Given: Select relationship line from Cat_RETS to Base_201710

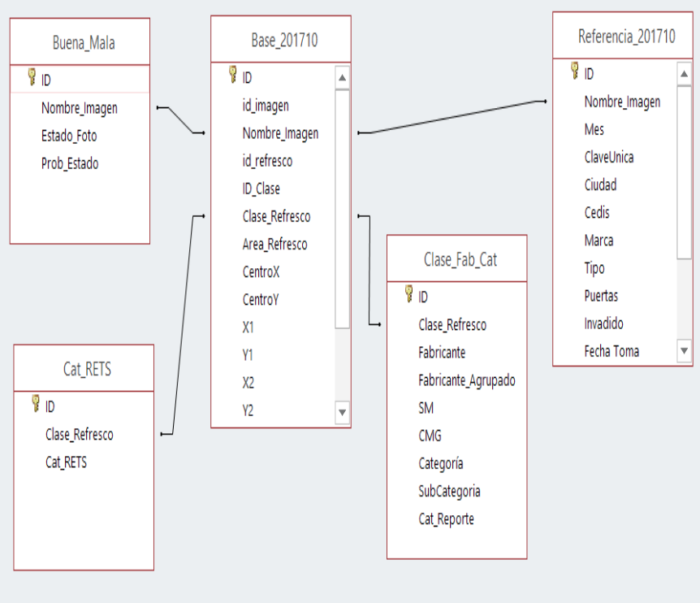Looking at the screenshot, I should click(183, 325).
